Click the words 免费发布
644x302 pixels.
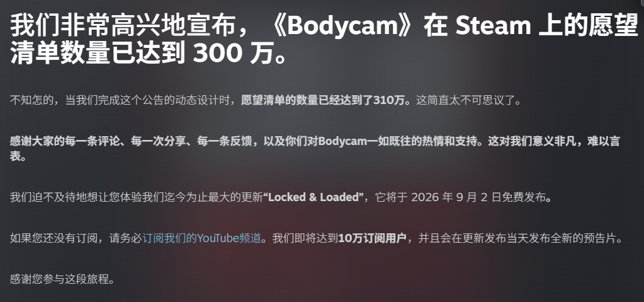coord(523,197)
